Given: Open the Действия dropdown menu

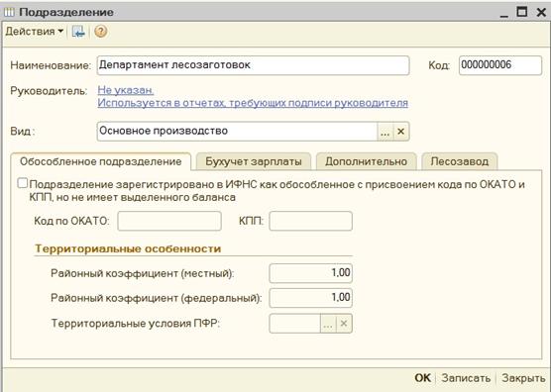Looking at the screenshot, I should click(34, 32).
